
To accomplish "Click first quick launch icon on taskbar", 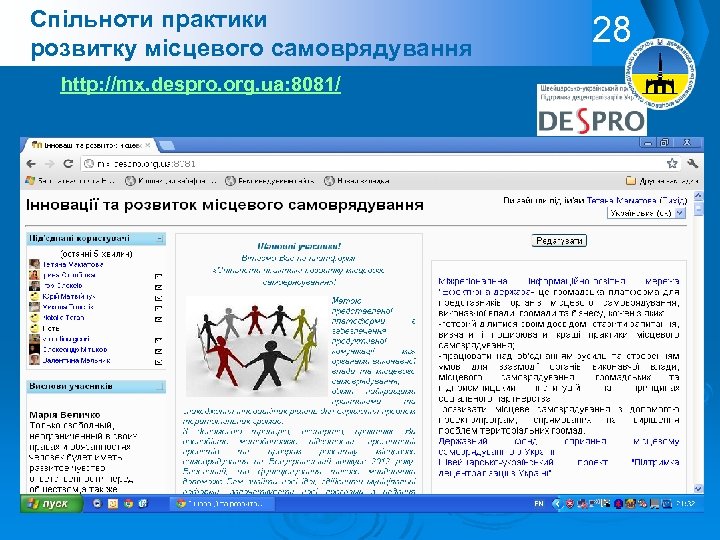I will [97, 504].
